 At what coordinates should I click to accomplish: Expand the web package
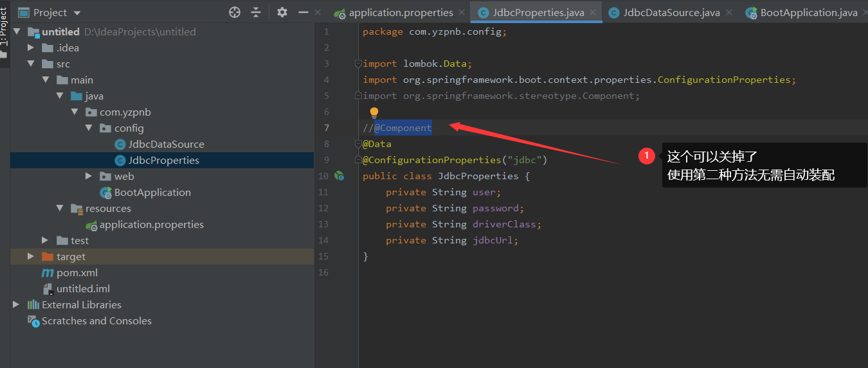click(89, 176)
